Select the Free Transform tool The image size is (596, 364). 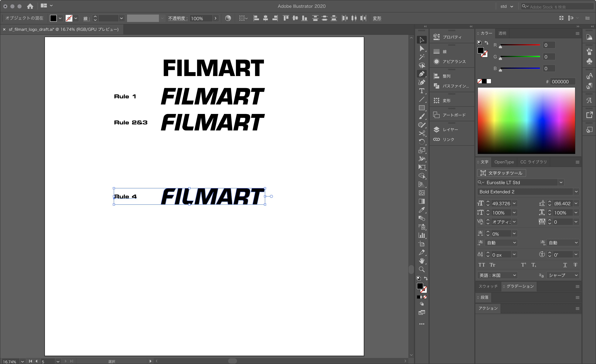[422, 167]
